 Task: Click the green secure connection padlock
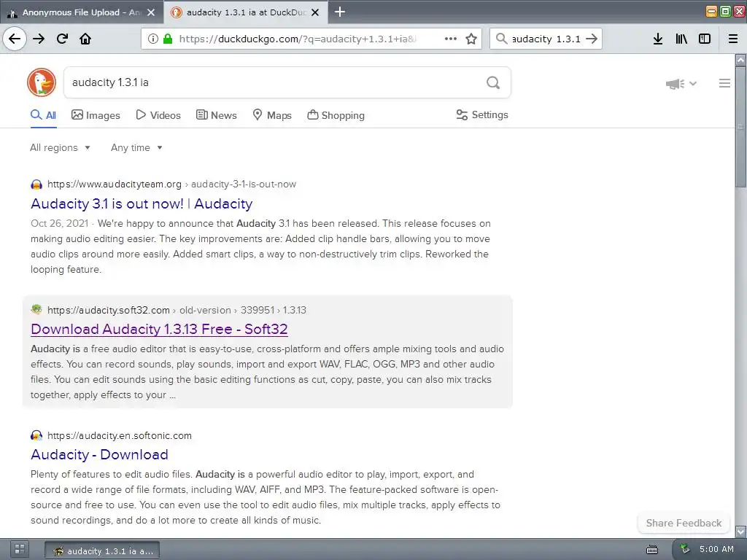[x=168, y=39]
